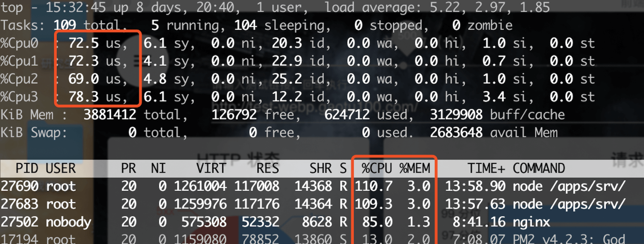Viewport: 644px width, 244px height.
Task: Click the 13:57.63 TIME+ value
Action: tap(475, 204)
